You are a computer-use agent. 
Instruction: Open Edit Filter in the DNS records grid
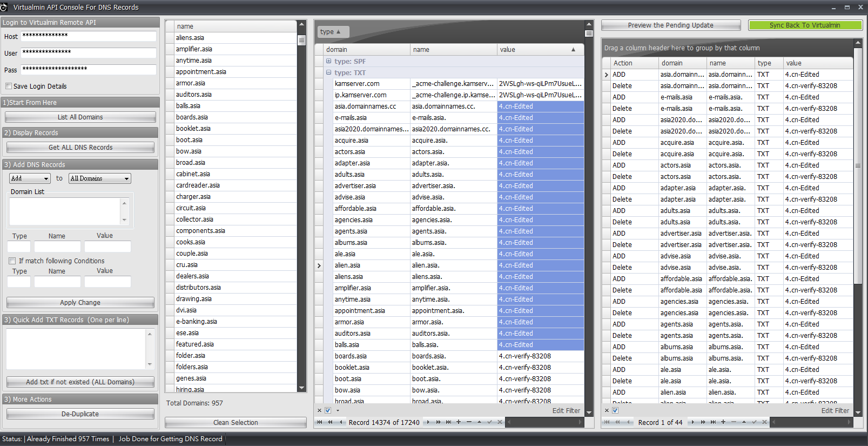click(566, 410)
